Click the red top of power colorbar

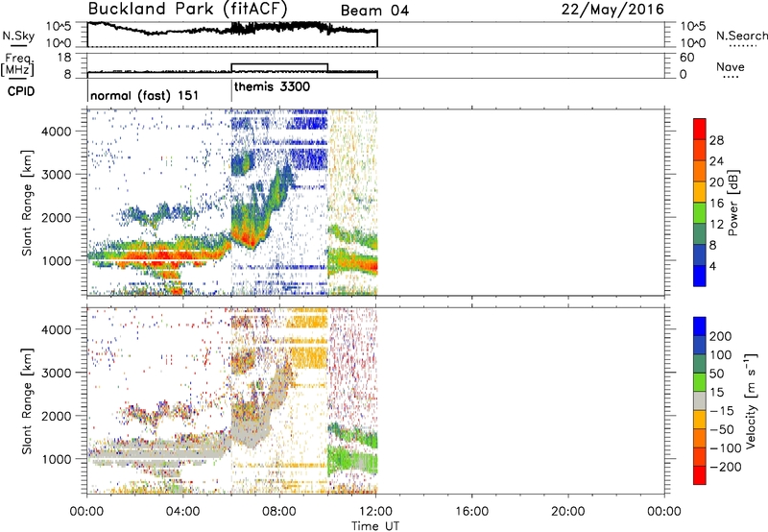[x=700, y=129]
